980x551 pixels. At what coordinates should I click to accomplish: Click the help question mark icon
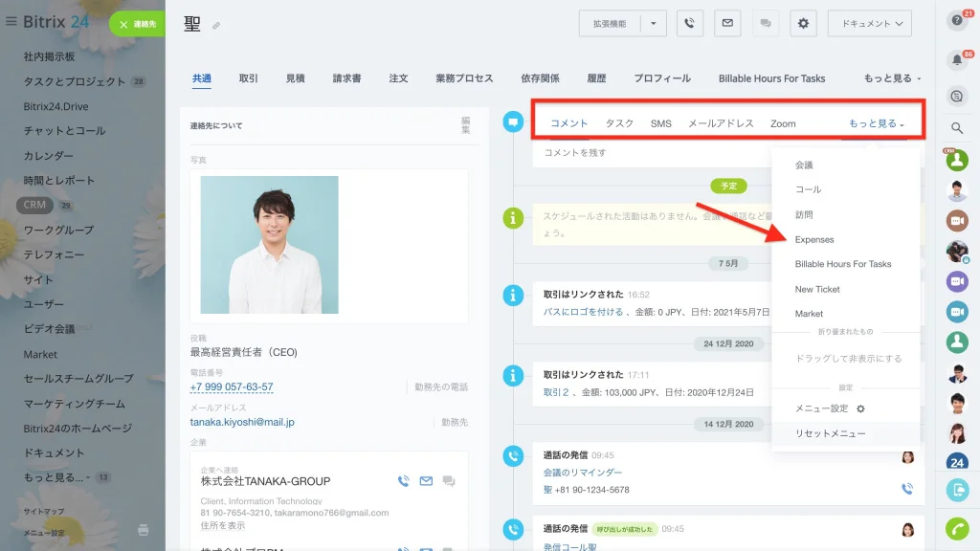pyautogui.click(x=957, y=21)
